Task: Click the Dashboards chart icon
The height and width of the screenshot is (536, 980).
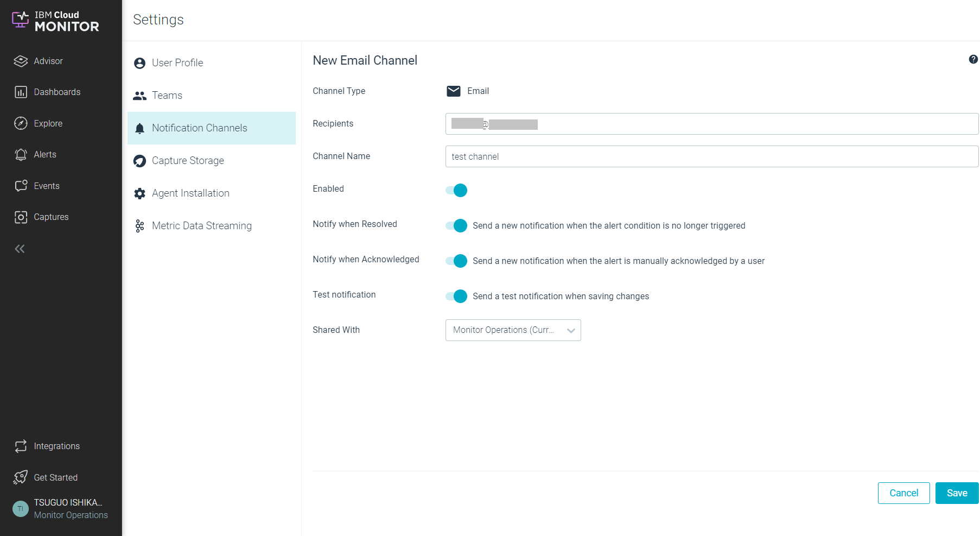Action: (21, 92)
